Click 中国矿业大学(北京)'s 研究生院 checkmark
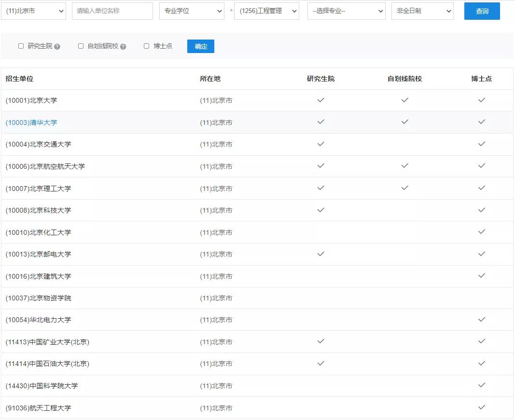The height and width of the screenshot is (420, 515). point(320,341)
